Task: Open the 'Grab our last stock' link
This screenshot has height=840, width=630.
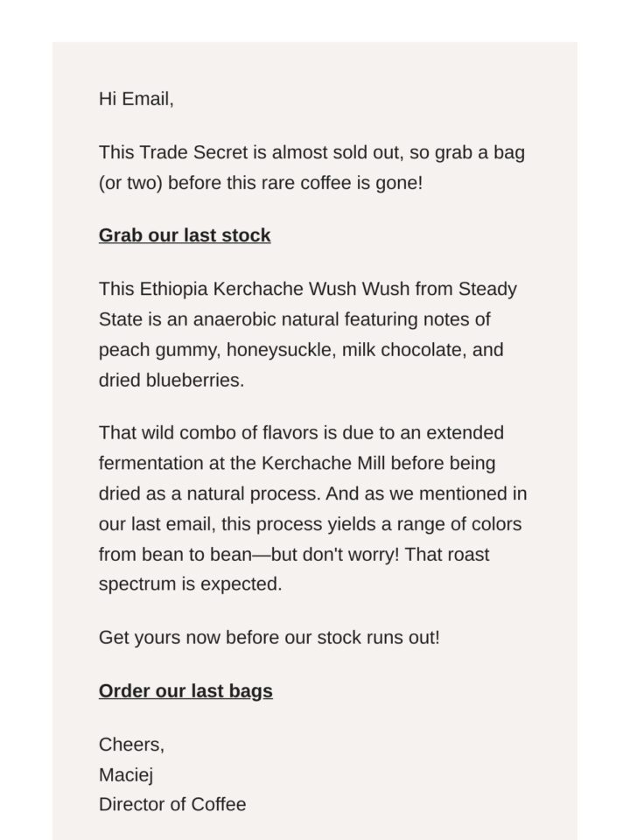Action: point(185,235)
